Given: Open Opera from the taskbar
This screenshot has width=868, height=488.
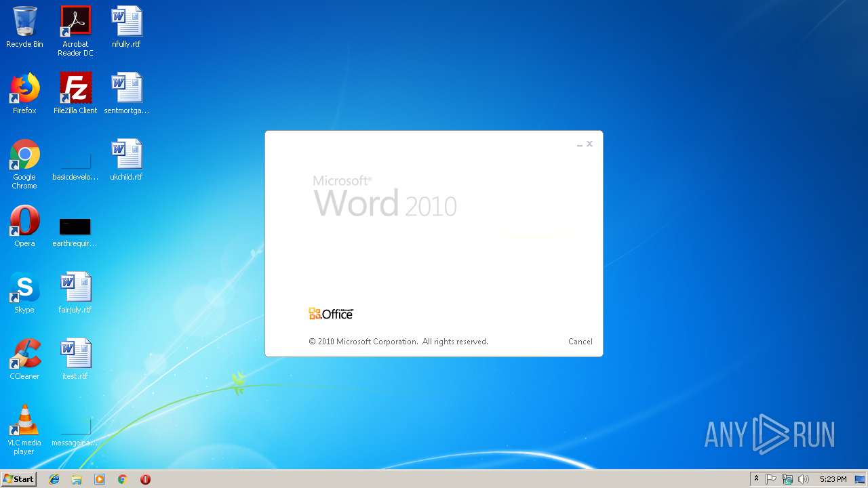Looking at the screenshot, I should point(145,479).
